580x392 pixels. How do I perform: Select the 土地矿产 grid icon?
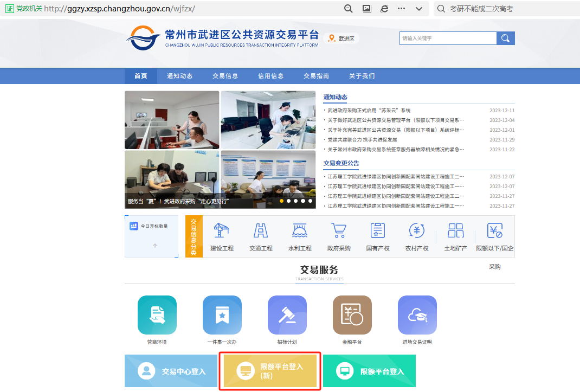point(456,231)
